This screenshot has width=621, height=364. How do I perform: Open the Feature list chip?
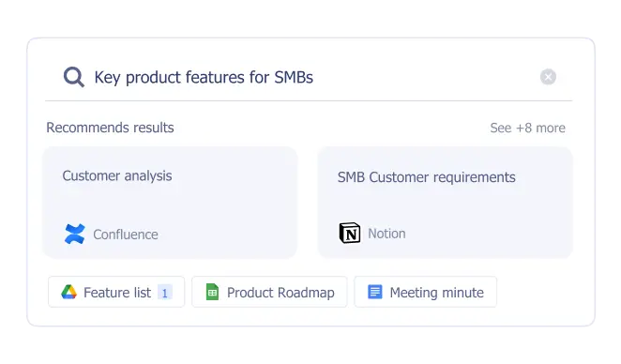(x=116, y=292)
